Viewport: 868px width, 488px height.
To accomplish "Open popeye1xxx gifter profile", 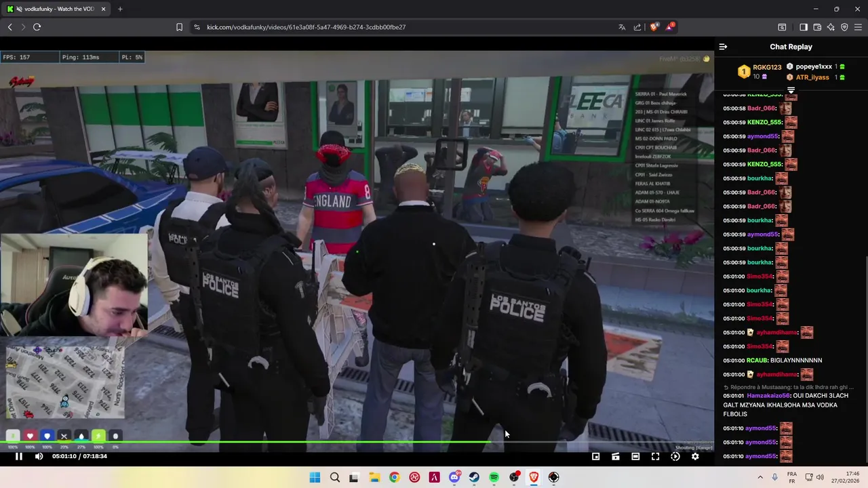I will point(814,67).
